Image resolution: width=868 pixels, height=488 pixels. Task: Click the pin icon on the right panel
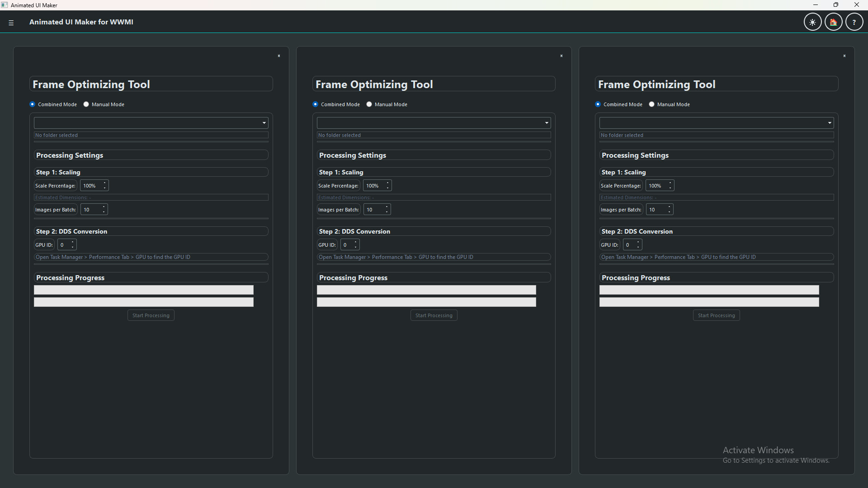[x=844, y=56]
